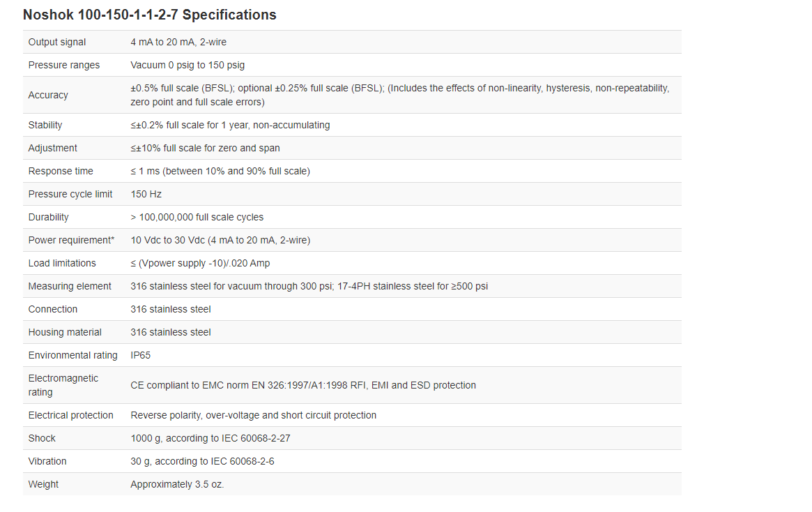Click the Vibration row label

pyautogui.click(x=47, y=461)
